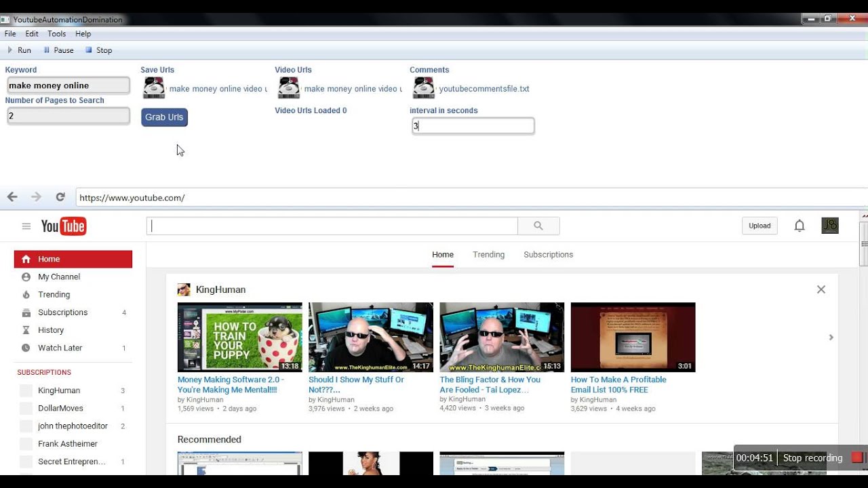Focus the interval in seconds field
Image resolution: width=868 pixels, height=488 pixels.
point(473,126)
